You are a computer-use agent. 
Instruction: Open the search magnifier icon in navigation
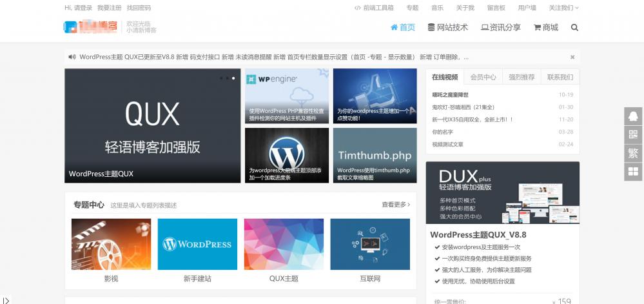[574, 28]
